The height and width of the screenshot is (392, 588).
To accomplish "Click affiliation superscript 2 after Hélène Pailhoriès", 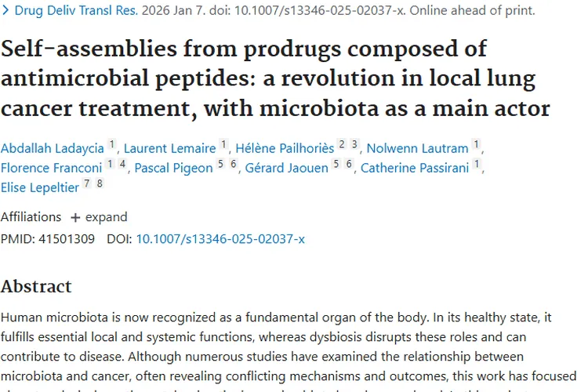I will pyautogui.click(x=342, y=144).
